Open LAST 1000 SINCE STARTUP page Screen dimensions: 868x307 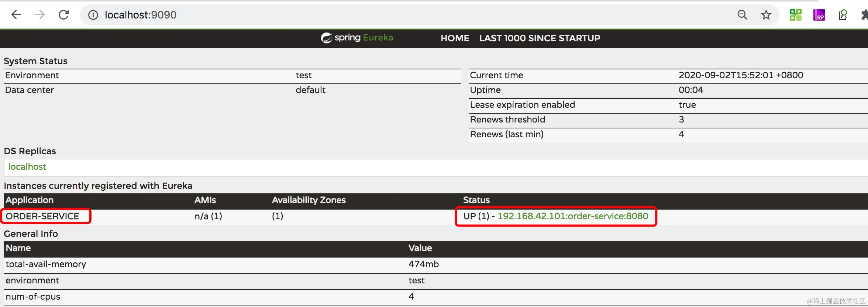(540, 38)
